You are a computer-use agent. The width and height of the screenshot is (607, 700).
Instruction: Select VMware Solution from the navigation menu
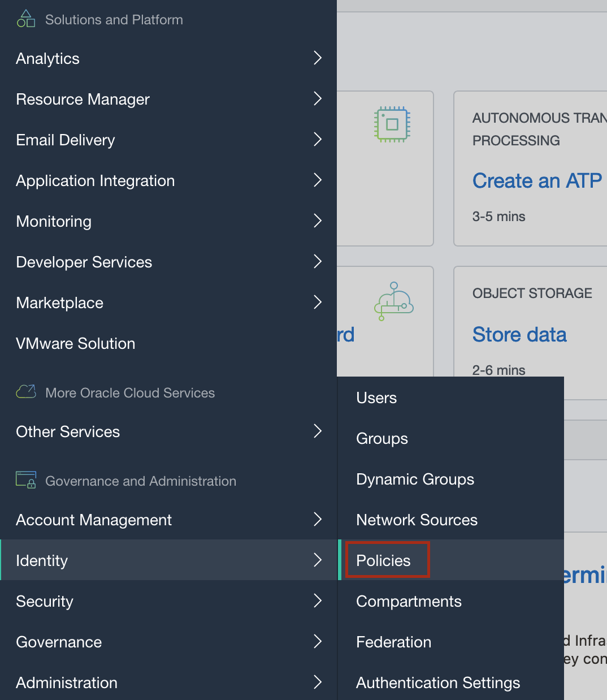[x=75, y=343]
